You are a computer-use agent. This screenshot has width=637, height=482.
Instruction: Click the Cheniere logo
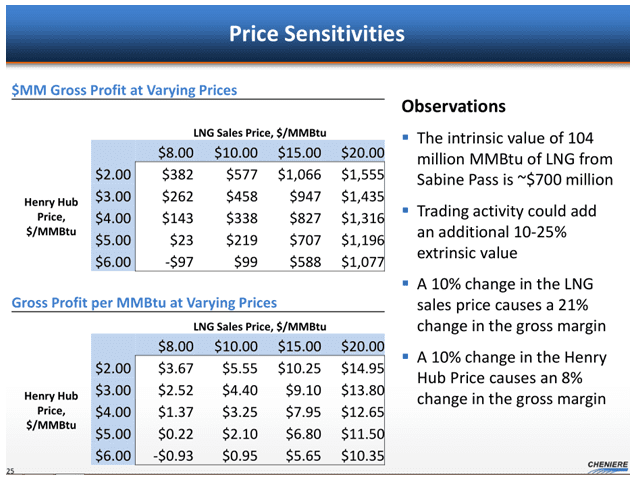pyautogui.click(x=605, y=466)
